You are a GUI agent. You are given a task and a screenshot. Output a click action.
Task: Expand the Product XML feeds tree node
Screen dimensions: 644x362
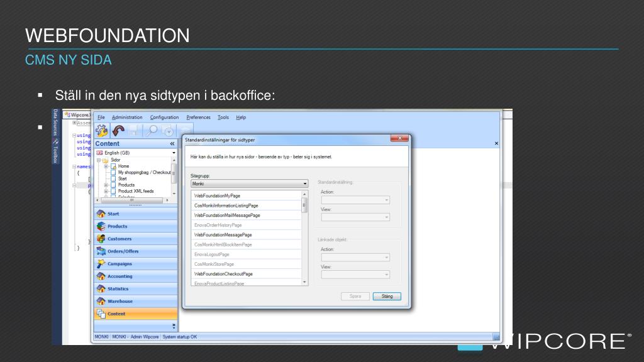coord(106,191)
